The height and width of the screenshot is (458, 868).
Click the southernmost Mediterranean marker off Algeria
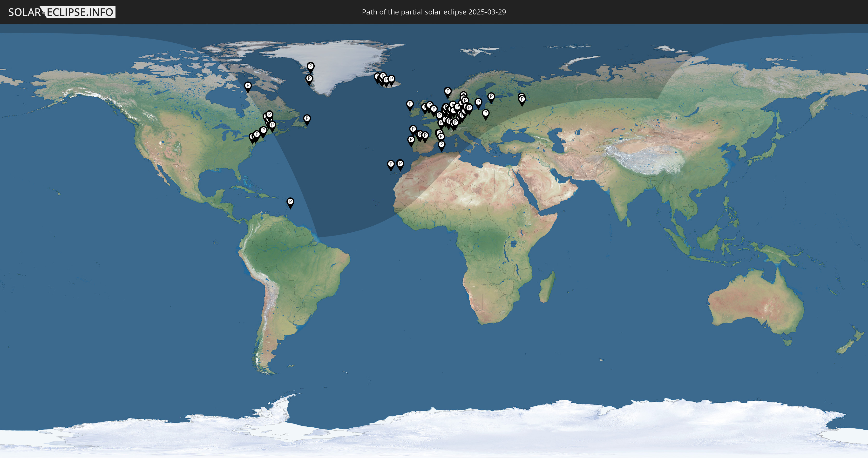coord(441,145)
